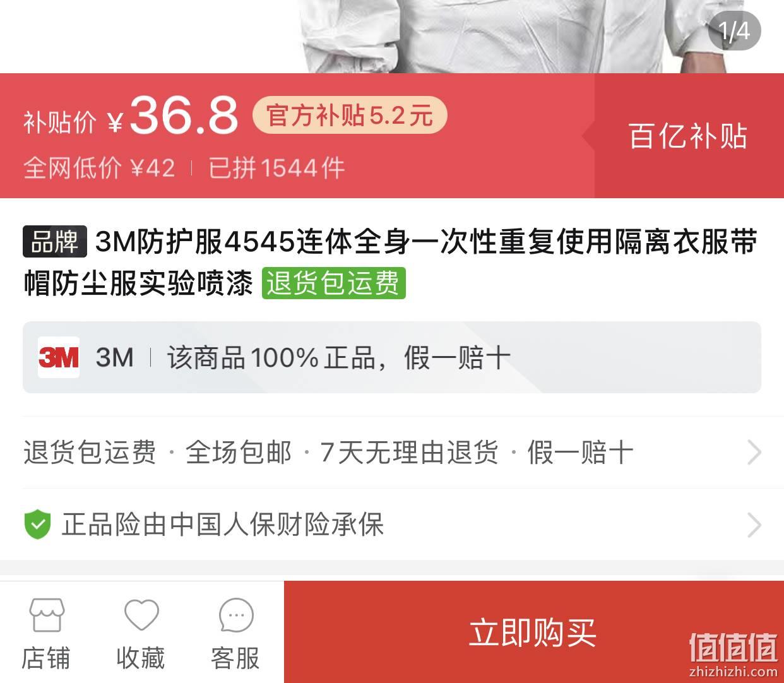This screenshot has height=683, width=784.
Task: Tap the 品牌 brand badge
Action: pos(54,242)
